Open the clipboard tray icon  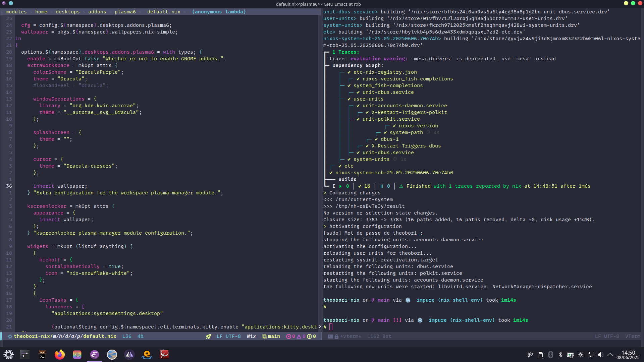tap(540, 355)
